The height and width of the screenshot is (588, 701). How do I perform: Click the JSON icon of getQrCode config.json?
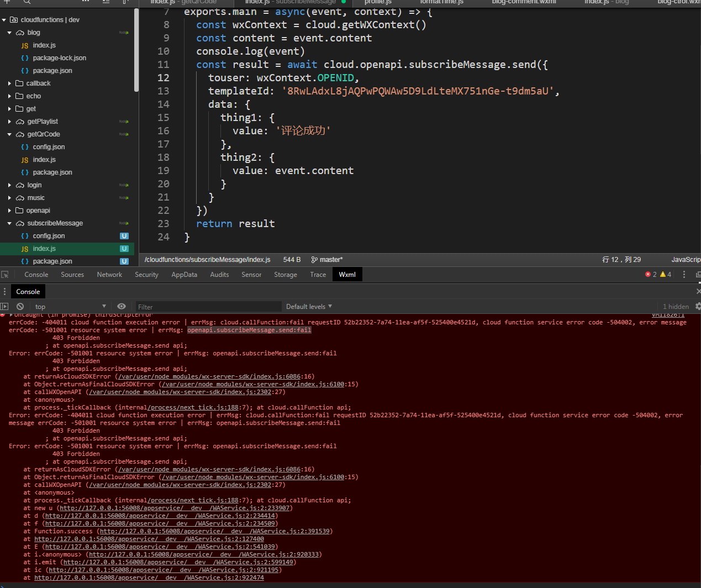click(25, 147)
